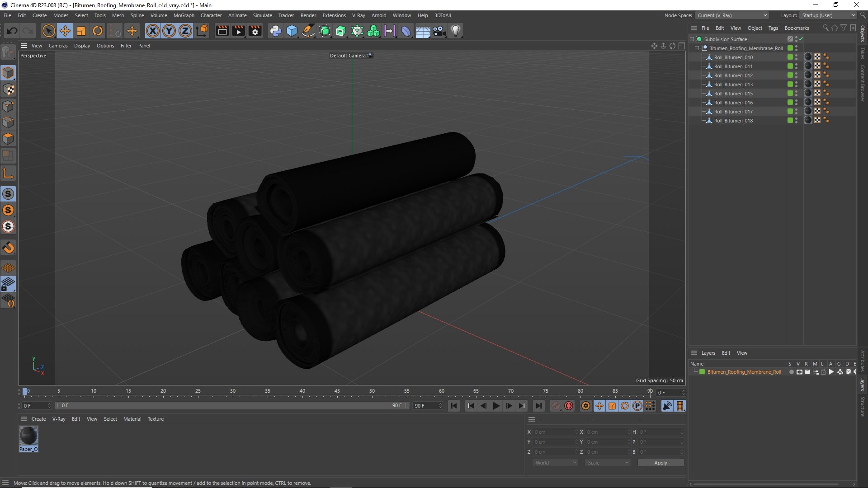Click the Spline Pen tool icon
Screen dimensions: 868x488
308,31
